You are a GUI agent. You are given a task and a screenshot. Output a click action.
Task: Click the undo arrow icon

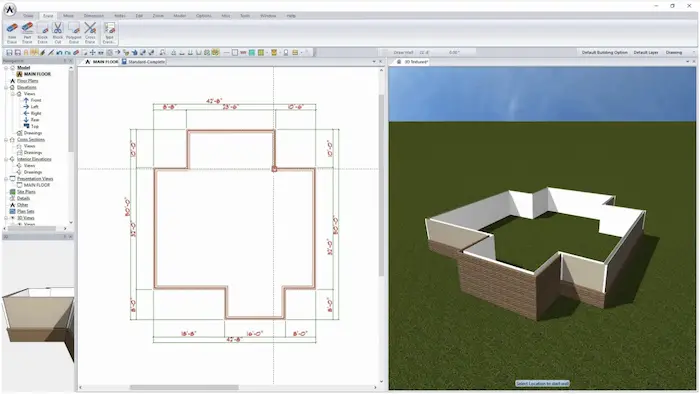pos(59,53)
